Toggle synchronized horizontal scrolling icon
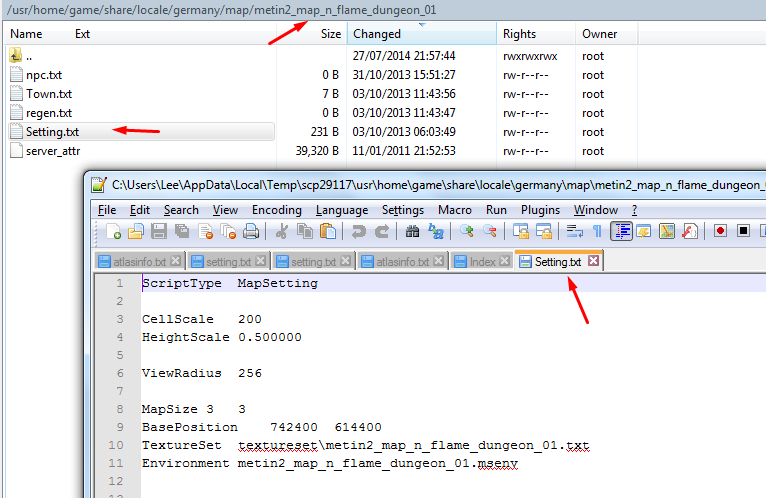Image resolution: width=766 pixels, height=498 pixels. [x=544, y=231]
